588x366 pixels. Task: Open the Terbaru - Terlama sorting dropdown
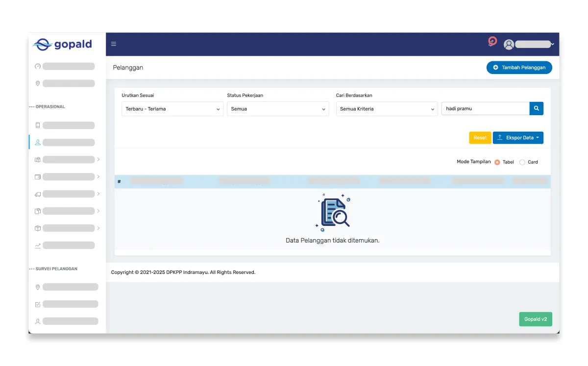172,108
